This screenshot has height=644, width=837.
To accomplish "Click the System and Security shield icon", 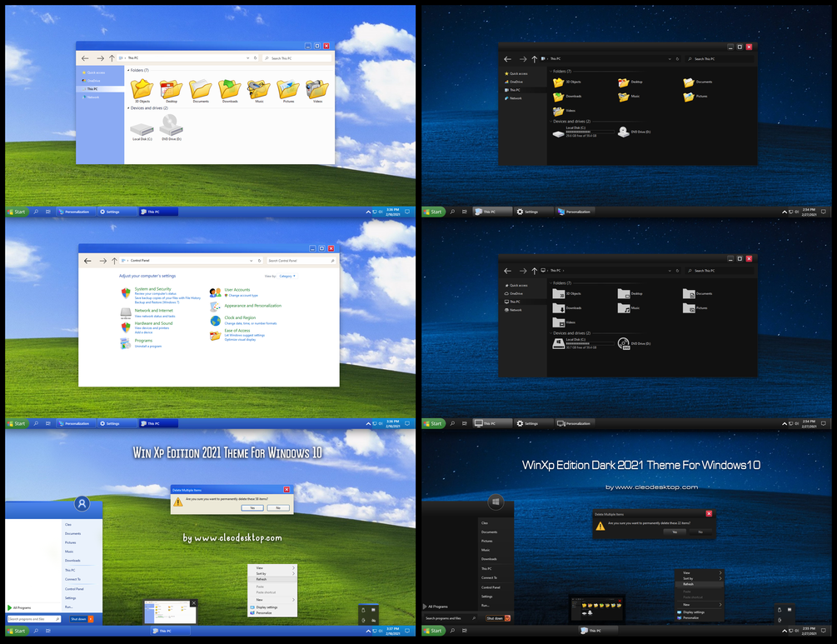I will pos(125,292).
